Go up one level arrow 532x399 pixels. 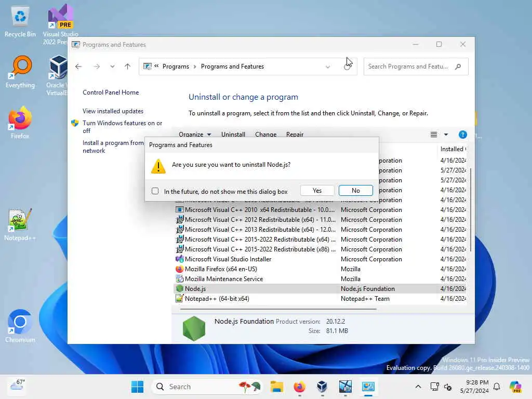pyautogui.click(x=128, y=66)
